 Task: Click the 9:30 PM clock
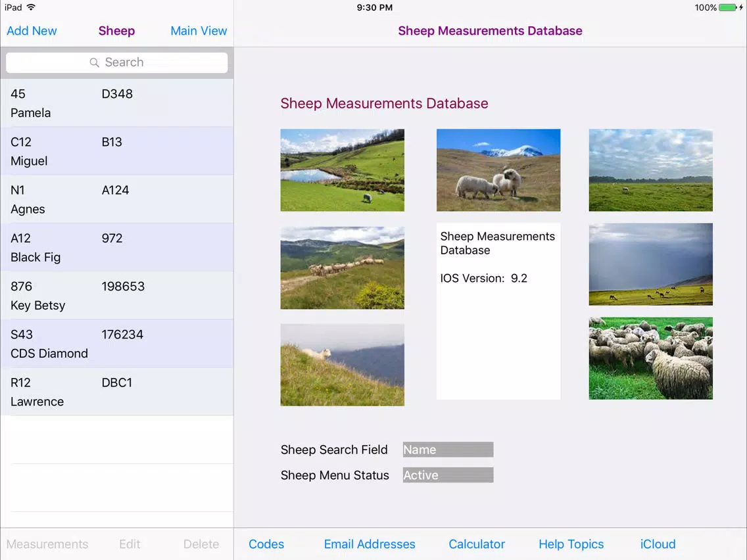(x=375, y=8)
